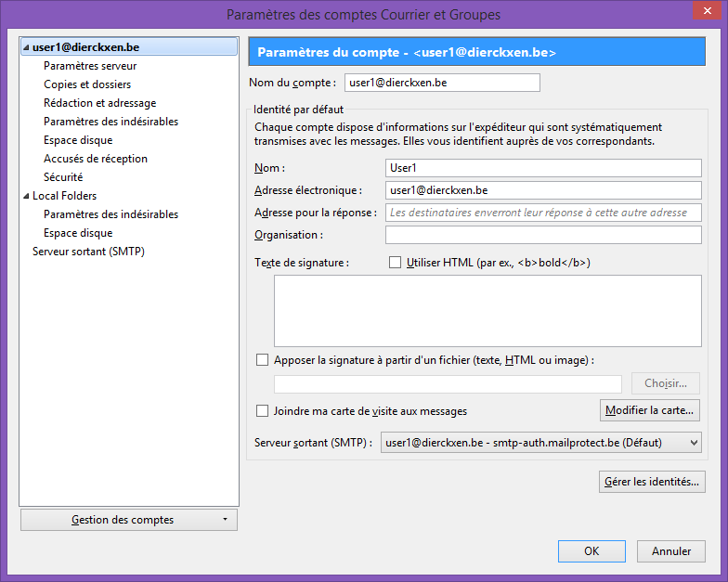Open Copies et dossiers settings
This screenshot has width=728, height=582.
pyautogui.click(x=87, y=84)
